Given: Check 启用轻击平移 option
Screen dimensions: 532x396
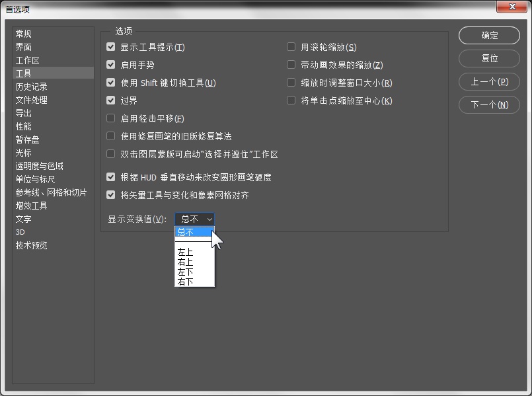Looking at the screenshot, I should (110, 118).
